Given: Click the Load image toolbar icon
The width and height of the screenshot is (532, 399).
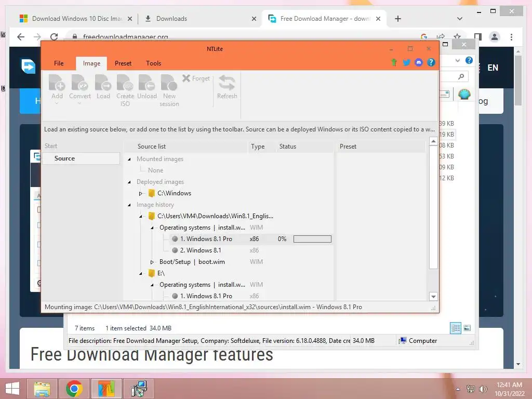Looking at the screenshot, I should (103, 87).
